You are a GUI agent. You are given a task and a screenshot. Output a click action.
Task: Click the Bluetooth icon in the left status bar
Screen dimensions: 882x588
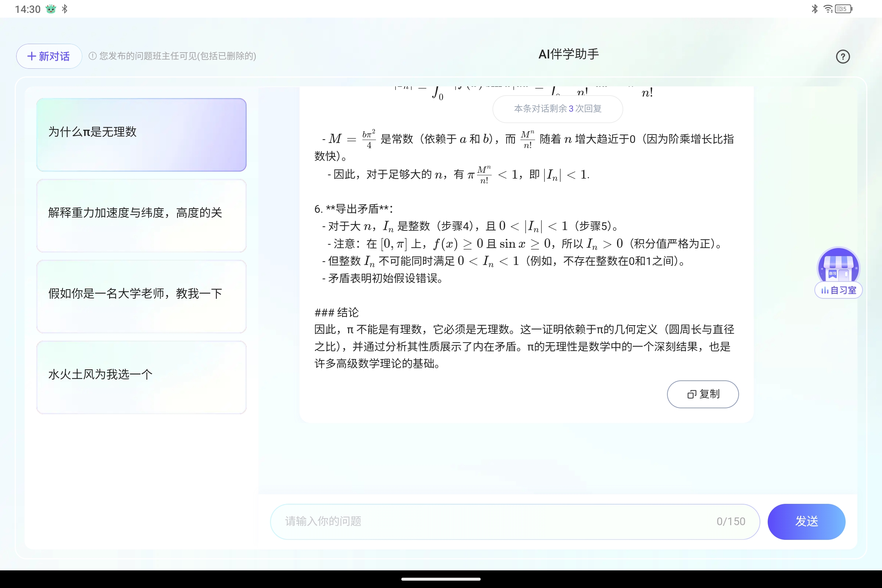point(65,8)
